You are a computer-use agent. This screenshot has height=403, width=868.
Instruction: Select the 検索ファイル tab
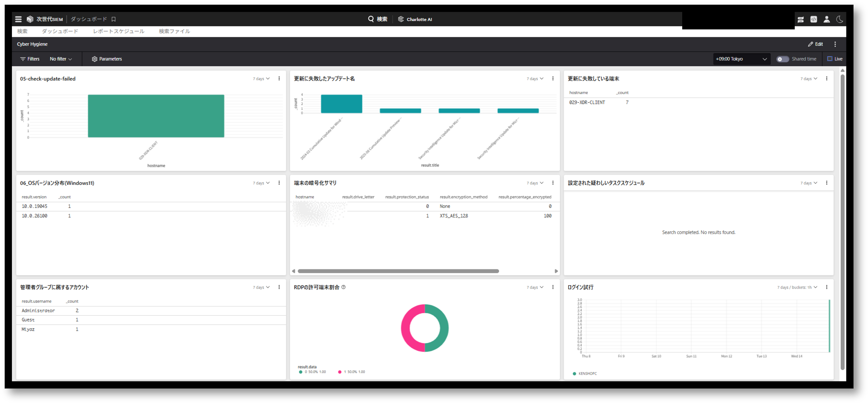click(174, 31)
